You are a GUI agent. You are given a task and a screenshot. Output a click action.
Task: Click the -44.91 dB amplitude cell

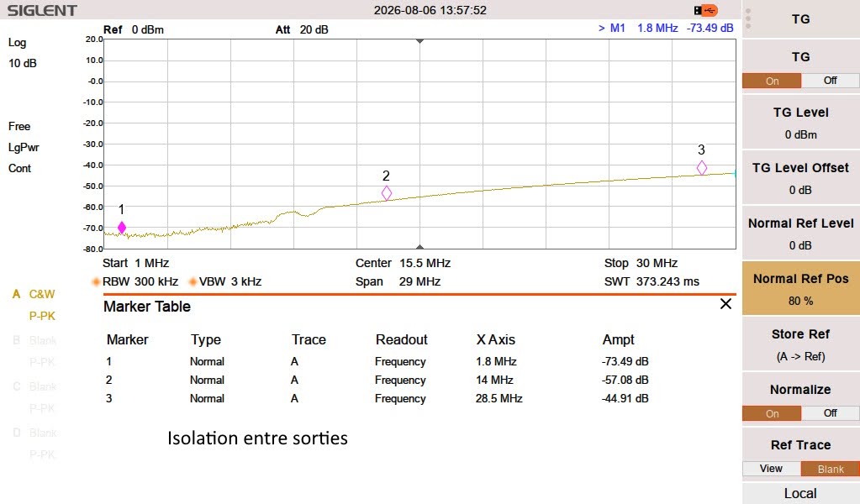[625, 398]
